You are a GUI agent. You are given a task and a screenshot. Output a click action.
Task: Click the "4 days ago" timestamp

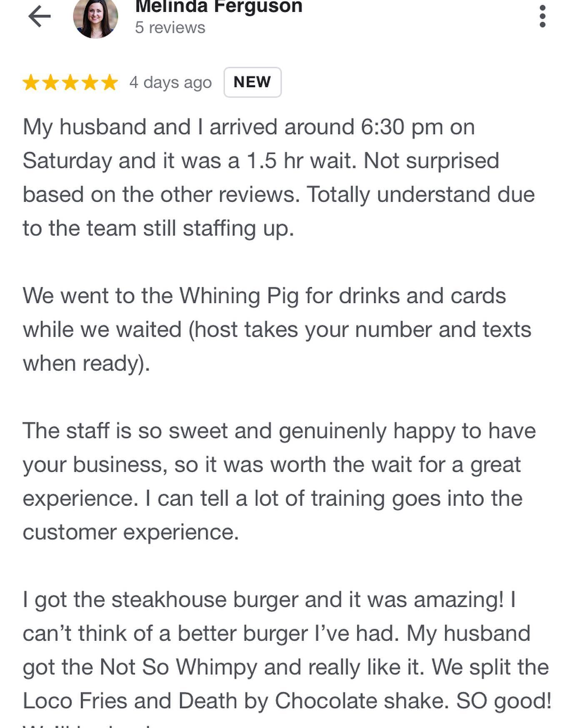coord(170,83)
